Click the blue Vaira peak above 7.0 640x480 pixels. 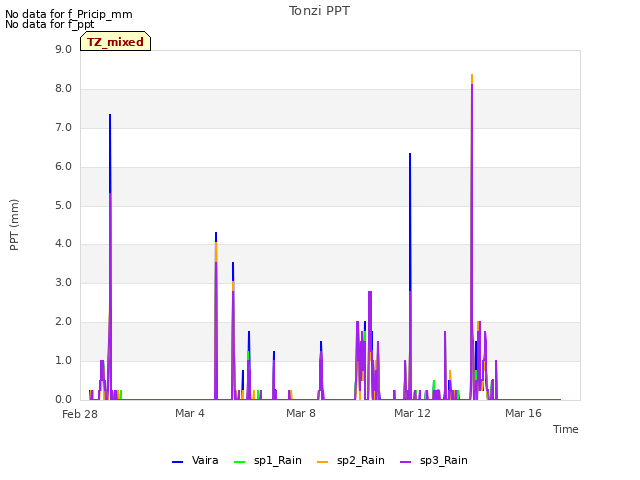110,153
